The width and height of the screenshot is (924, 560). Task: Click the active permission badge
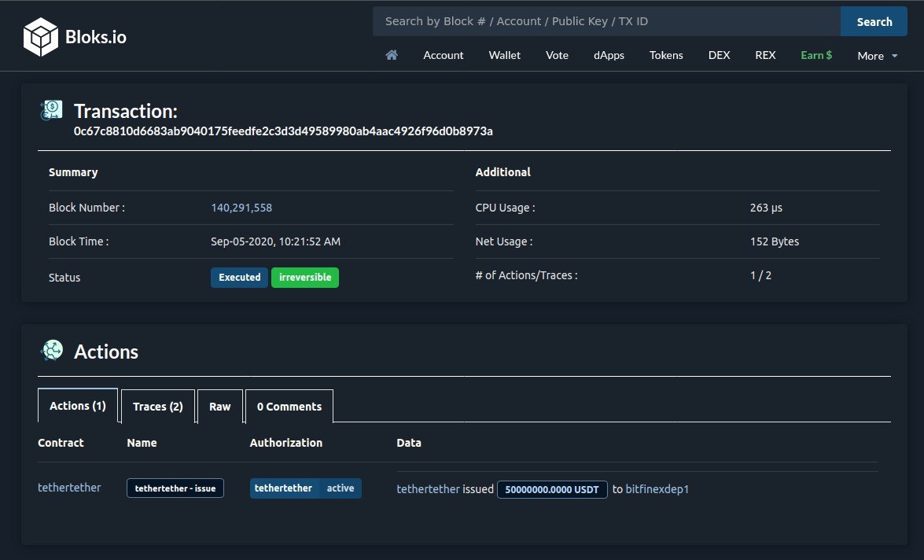point(341,488)
